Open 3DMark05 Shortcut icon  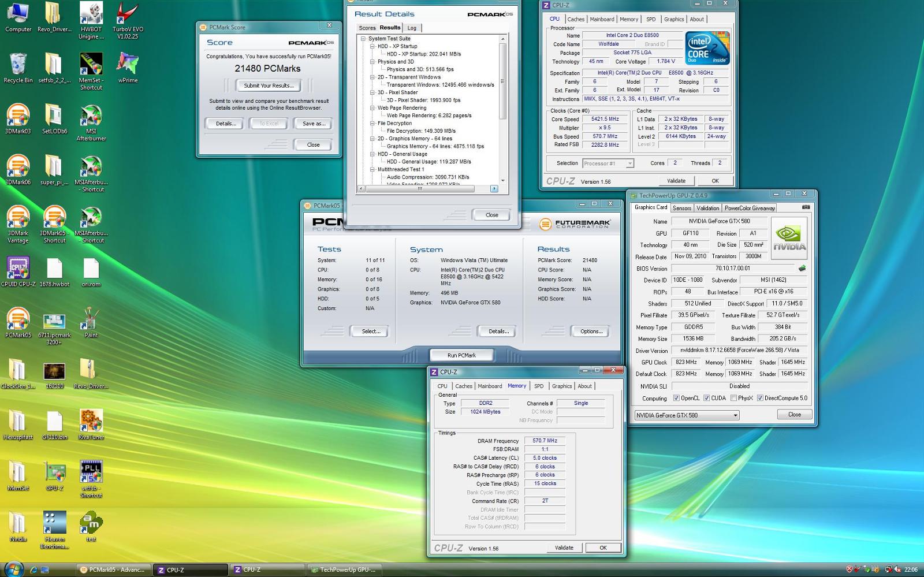(x=54, y=224)
